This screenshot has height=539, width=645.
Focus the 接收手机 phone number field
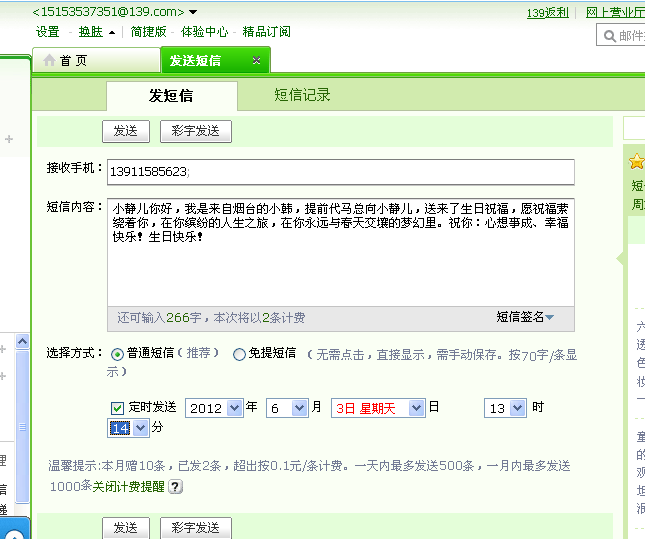pyautogui.click(x=341, y=172)
